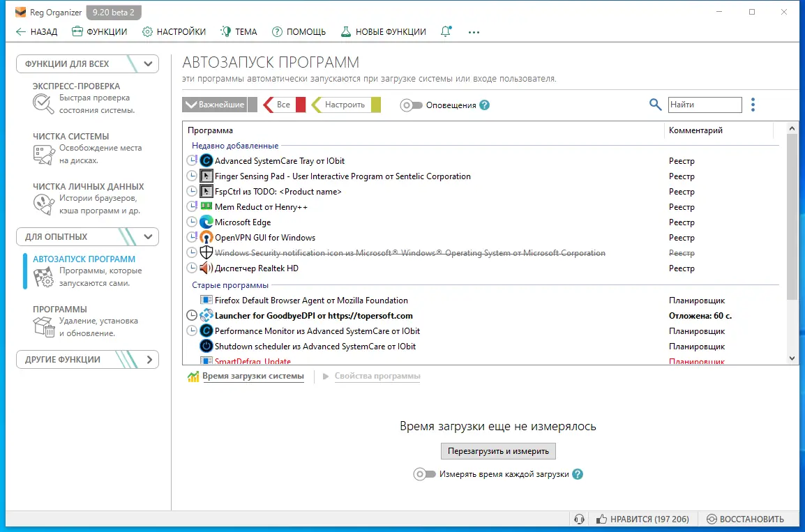Click the Windows Security shield icon
The width and height of the screenshot is (805, 532).
coord(206,252)
